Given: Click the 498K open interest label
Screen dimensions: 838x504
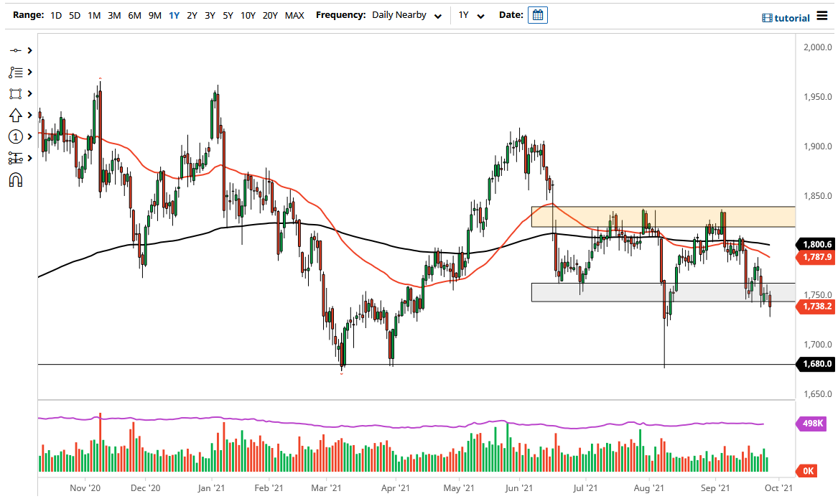Looking at the screenshot, I should [x=812, y=424].
